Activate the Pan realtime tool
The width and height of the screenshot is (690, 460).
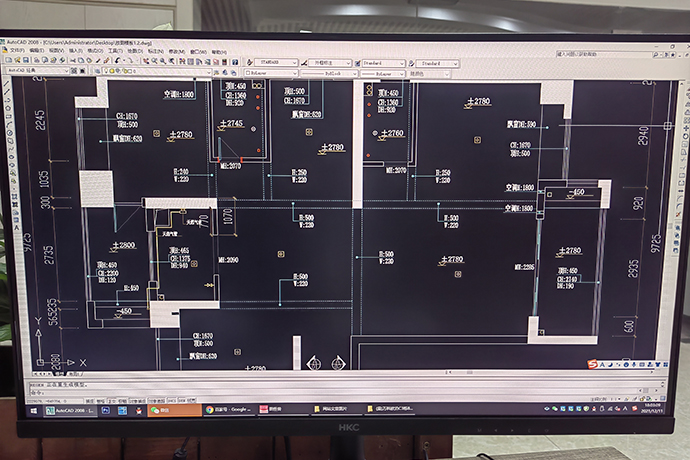[x=146, y=61]
